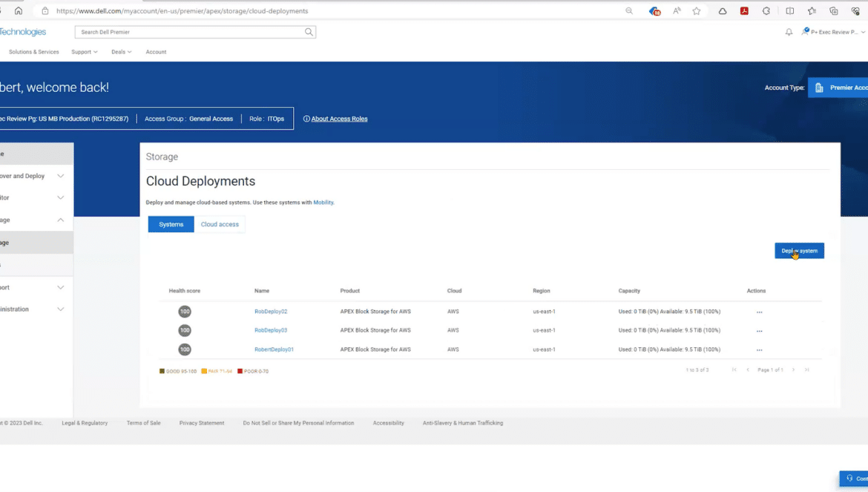The width and height of the screenshot is (868, 492).
Task: Go to next page of table
Action: [793, 370]
